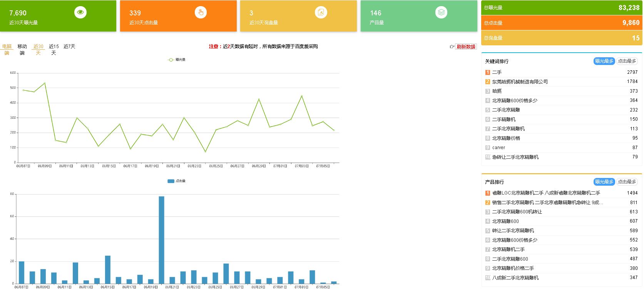Image resolution: width=644 pixels, height=296 pixels.
Task: Click the layers icon on the 产品量 card
Action: point(441,12)
